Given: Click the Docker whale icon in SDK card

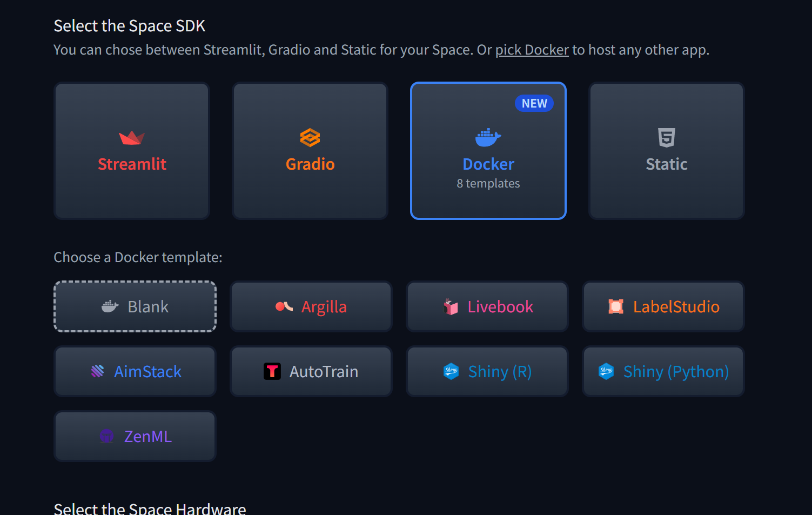Looking at the screenshot, I should click(x=488, y=138).
